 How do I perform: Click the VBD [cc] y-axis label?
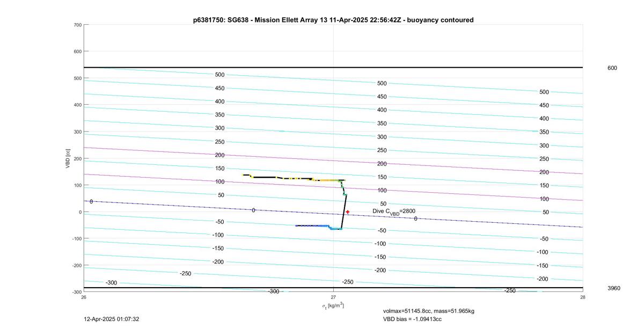click(68, 158)
